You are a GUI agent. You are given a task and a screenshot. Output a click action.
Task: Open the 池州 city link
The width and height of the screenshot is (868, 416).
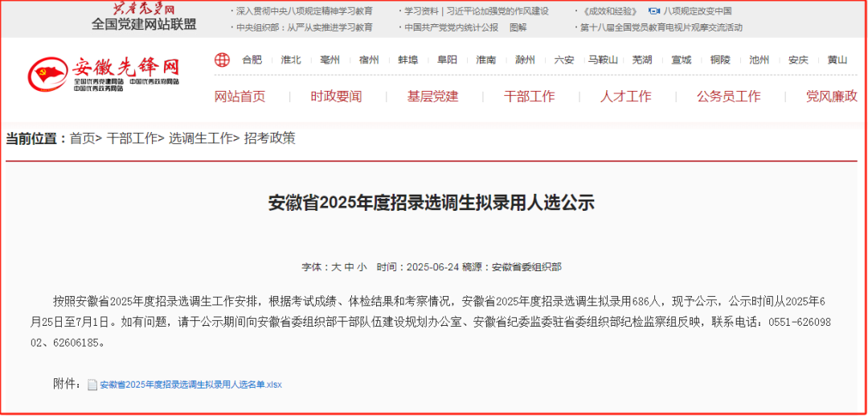point(759,60)
